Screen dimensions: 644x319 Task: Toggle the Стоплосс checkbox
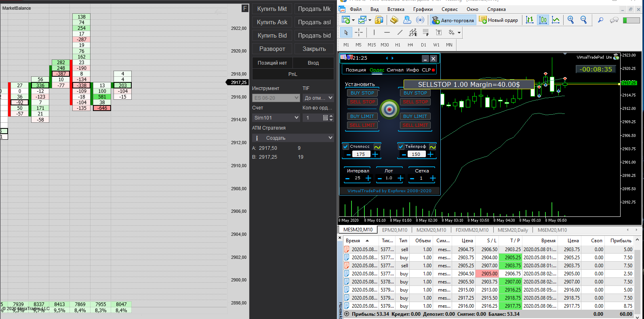click(346, 147)
